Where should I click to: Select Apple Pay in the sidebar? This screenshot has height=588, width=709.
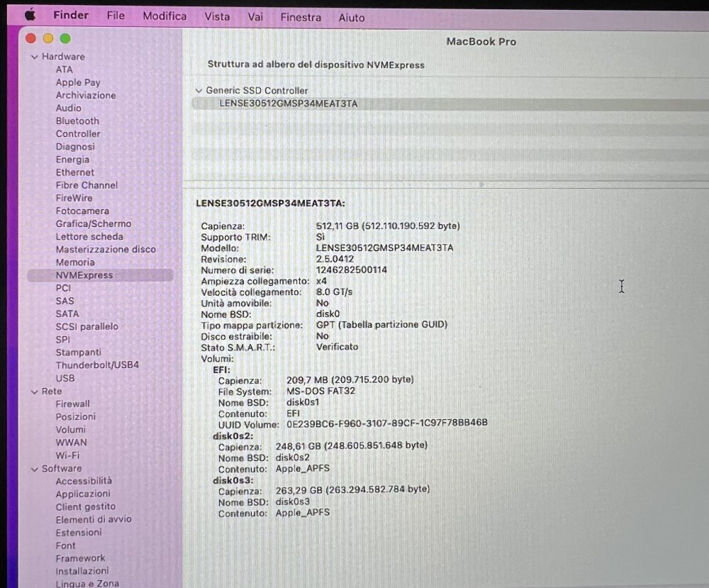coord(78,82)
